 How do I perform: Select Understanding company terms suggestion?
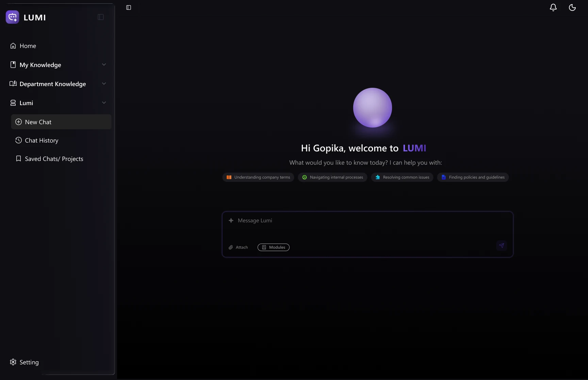258,177
